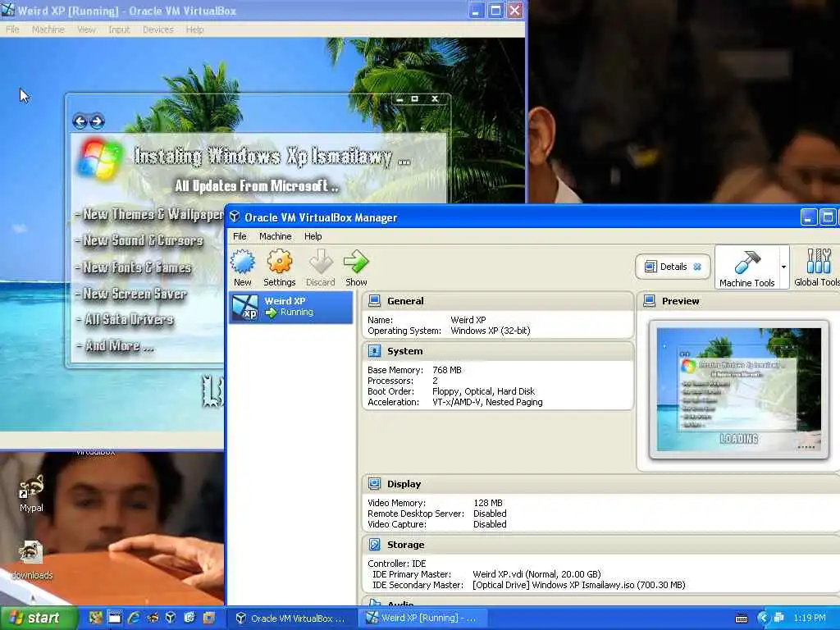Click the Windows logo in the installer
840x630 pixels.
[x=99, y=159]
